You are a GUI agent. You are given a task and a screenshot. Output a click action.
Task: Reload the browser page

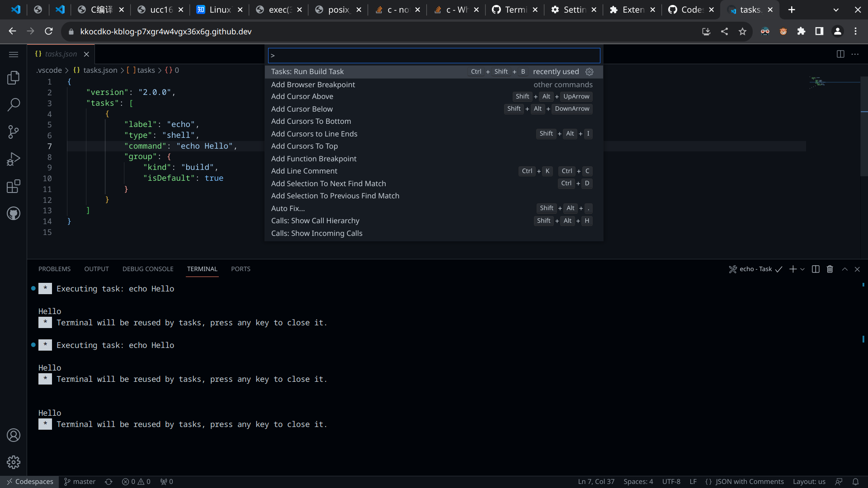(49, 31)
